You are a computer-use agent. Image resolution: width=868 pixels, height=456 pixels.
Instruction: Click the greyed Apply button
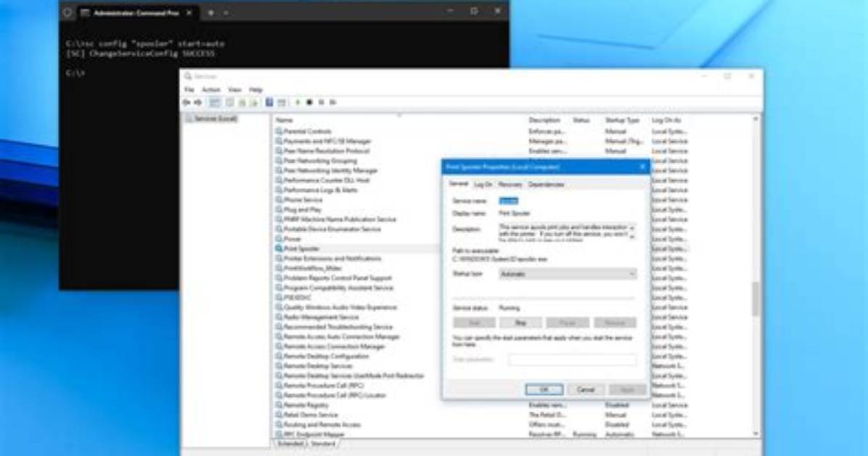[627, 390]
